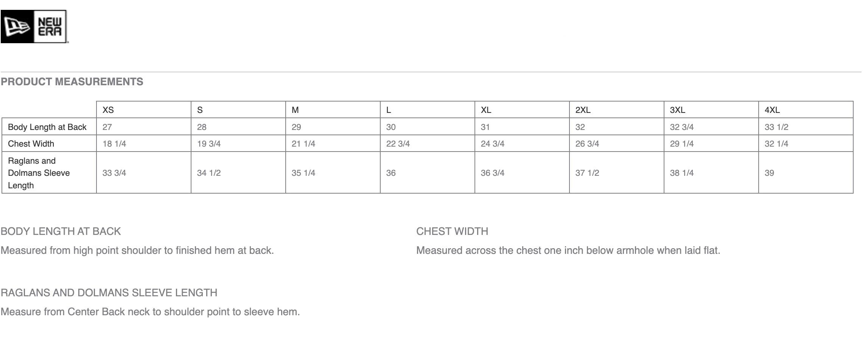
Task: Click the 4XL body length value 33 1/2
Action: [776, 127]
